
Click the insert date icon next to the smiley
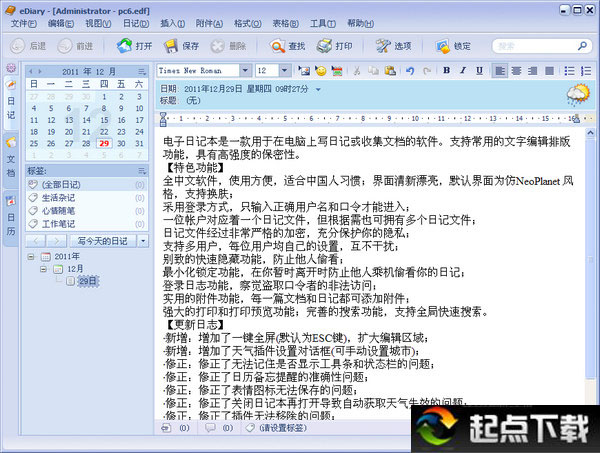tap(337, 71)
